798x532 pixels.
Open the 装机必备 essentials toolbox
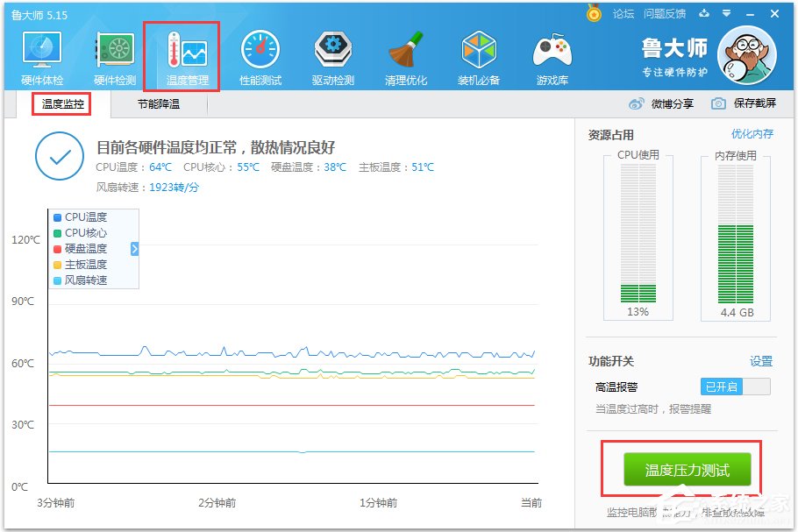[x=479, y=54]
